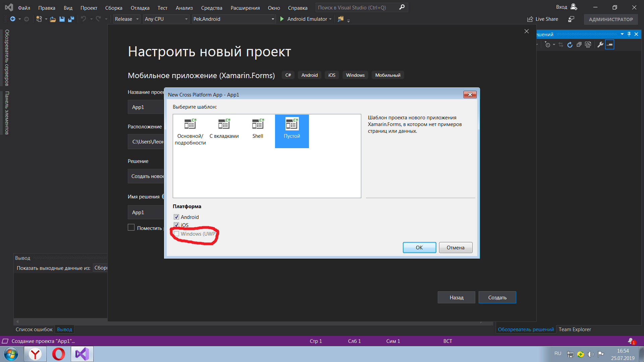The height and width of the screenshot is (362, 644).
Task: Open the Pek.Android startup project dropdown
Action: [234, 19]
